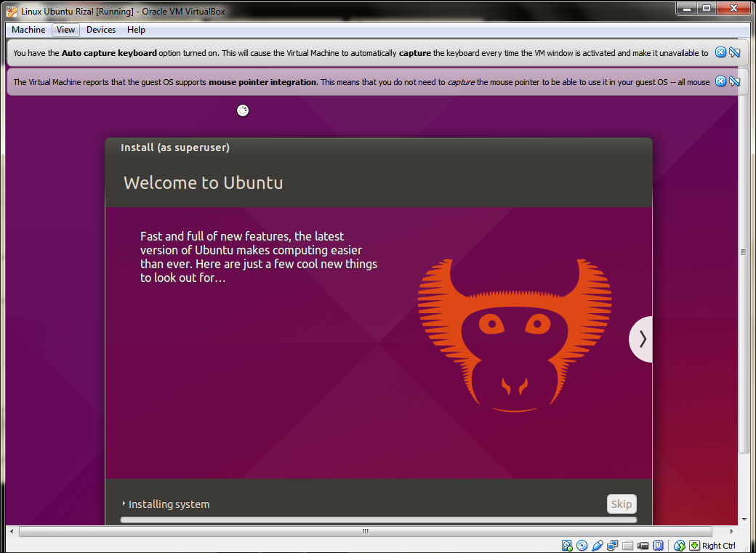The width and height of the screenshot is (756, 553).
Task: Click the Welcome to Ubuntu heading
Action: [x=203, y=182]
